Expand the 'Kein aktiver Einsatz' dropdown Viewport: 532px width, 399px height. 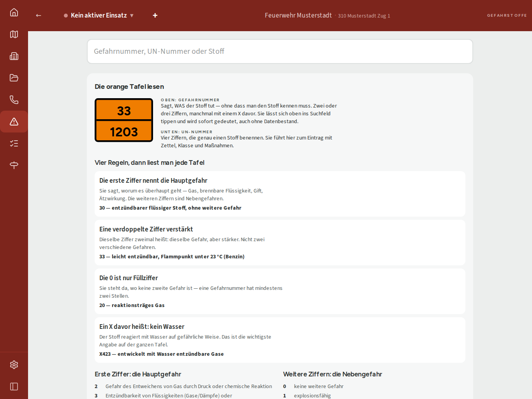[99, 15]
